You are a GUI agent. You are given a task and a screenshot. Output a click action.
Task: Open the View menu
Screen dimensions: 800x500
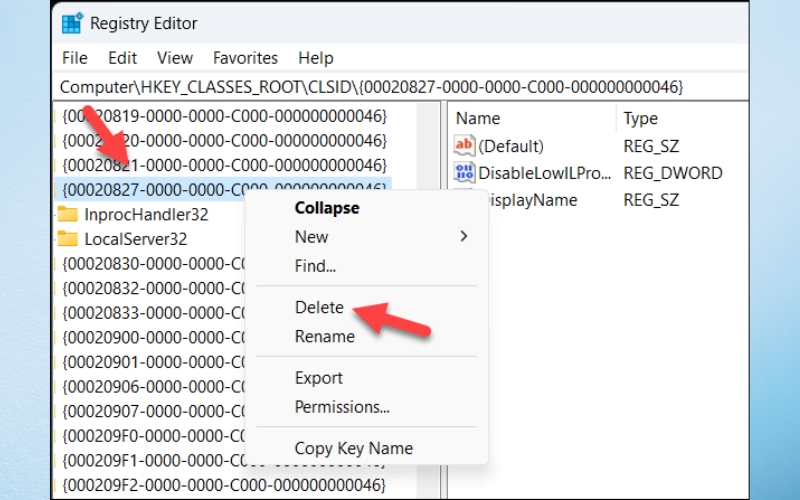click(175, 58)
